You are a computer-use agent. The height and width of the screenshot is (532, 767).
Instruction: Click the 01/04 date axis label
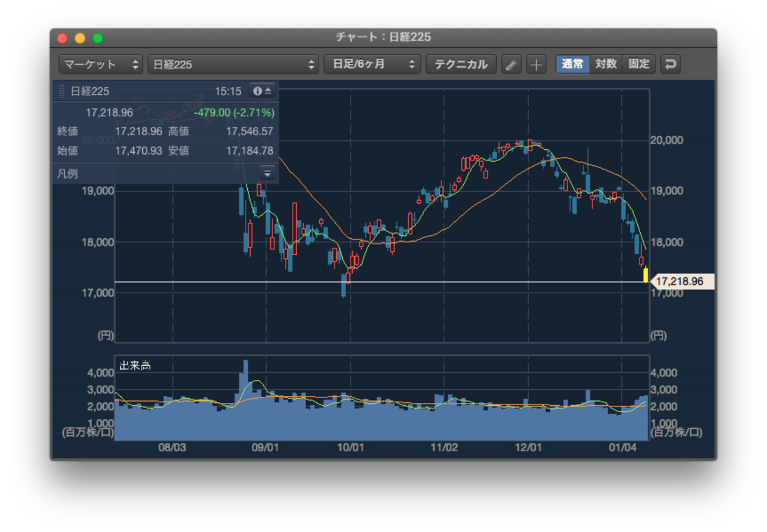point(622,448)
